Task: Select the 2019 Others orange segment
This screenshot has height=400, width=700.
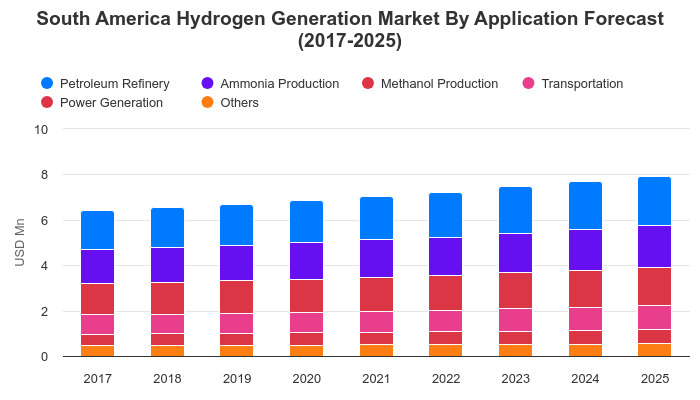Action: tap(237, 351)
